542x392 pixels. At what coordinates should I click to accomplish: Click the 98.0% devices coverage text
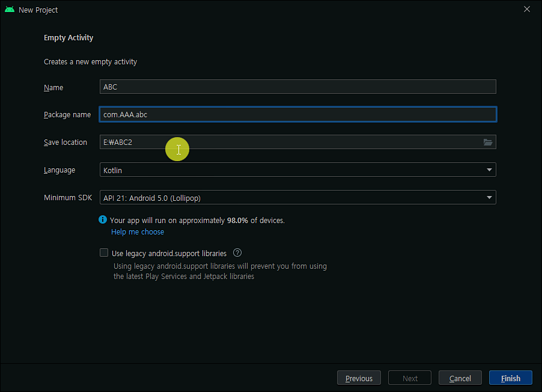point(197,221)
